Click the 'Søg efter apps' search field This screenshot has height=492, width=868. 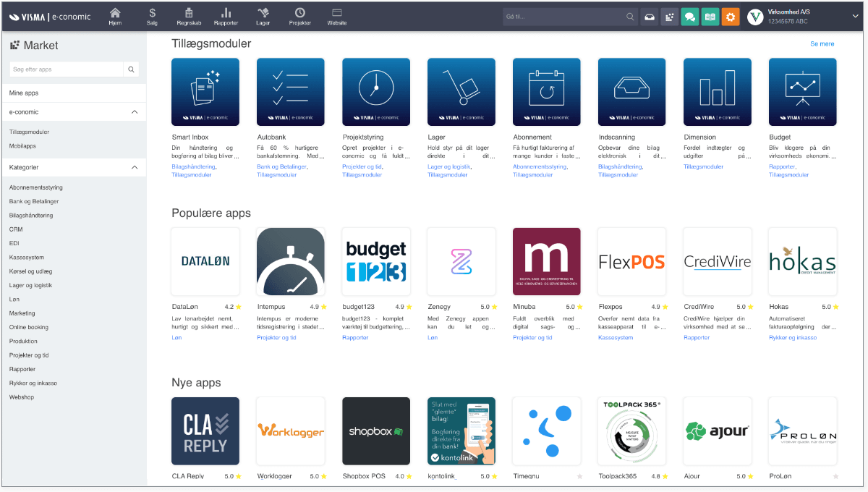pos(67,69)
